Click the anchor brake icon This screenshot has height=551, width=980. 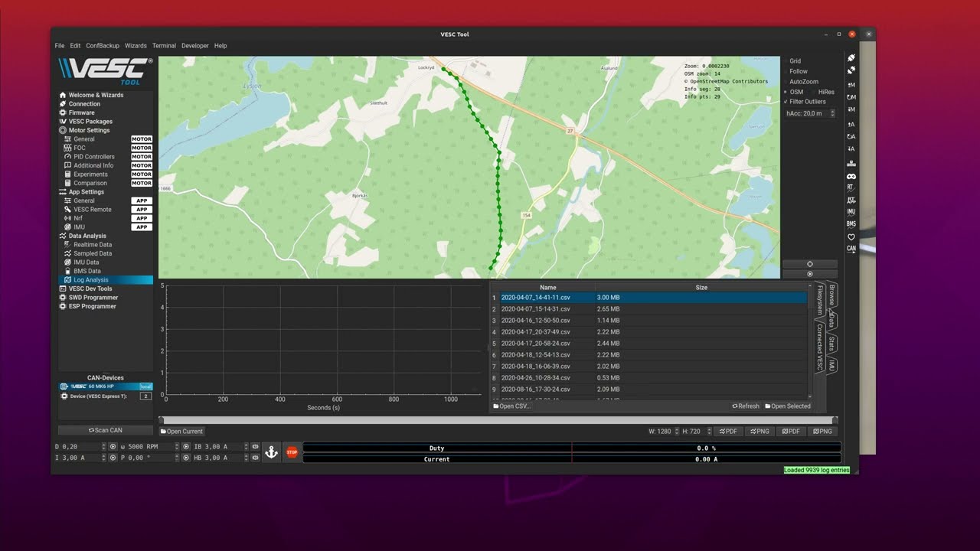click(x=271, y=452)
